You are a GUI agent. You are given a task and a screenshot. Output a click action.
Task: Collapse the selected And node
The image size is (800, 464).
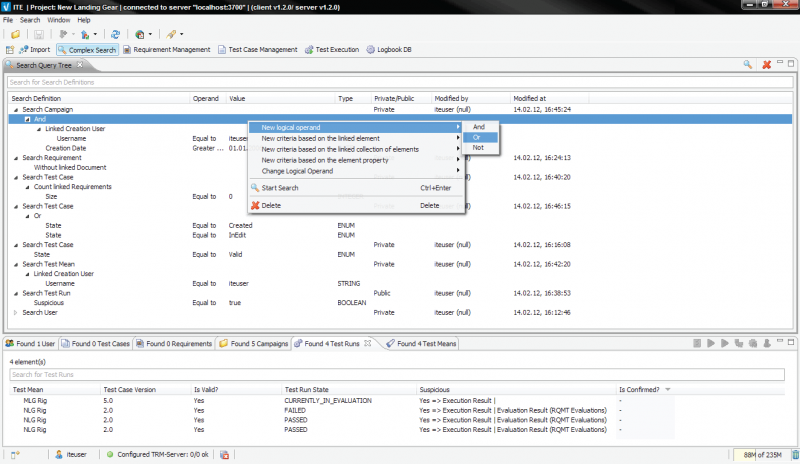pyautogui.click(x=27, y=119)
